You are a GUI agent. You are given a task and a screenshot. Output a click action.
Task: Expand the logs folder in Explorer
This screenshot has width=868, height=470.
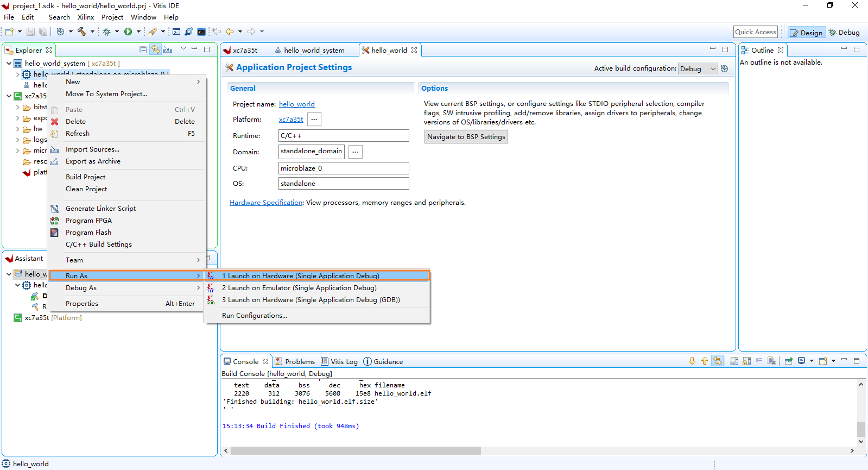(18, 140)
